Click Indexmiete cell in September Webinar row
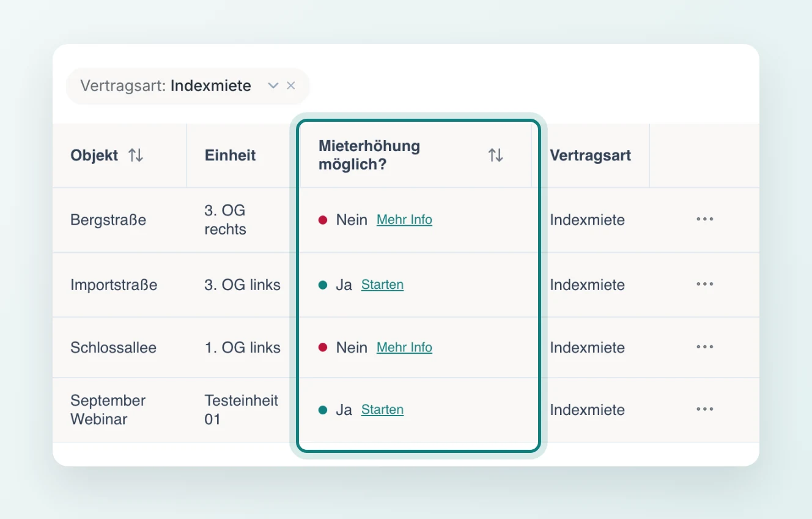The height and width of the screenshot is (519, 812). click(x=587, y=410)
